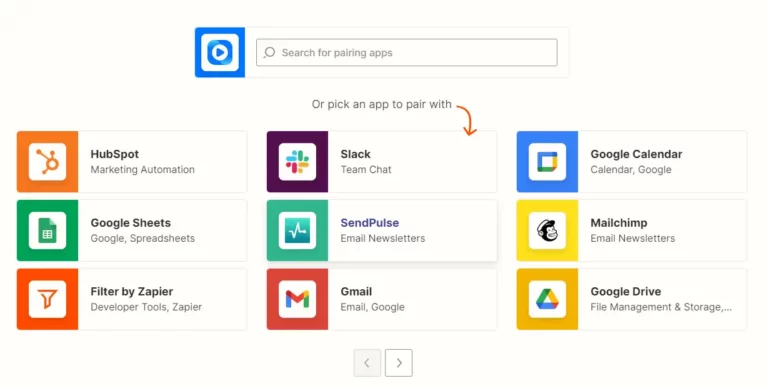Image resolution: width=768 pixels, height=386 pixels.
Task: Click the magnifier icon in search box
Action: click(269, 52)
